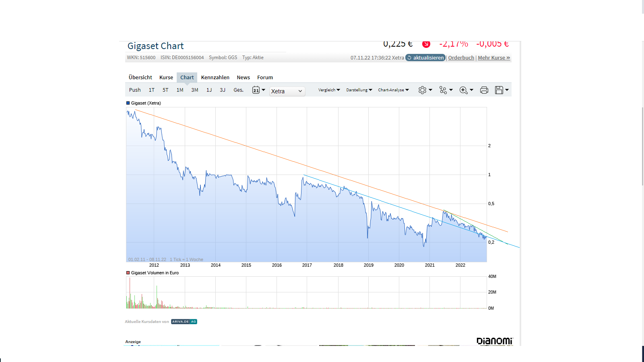Click the red downward trend arrow icon
This screenshot has width=644, height=362.
(x=426, y=44)
